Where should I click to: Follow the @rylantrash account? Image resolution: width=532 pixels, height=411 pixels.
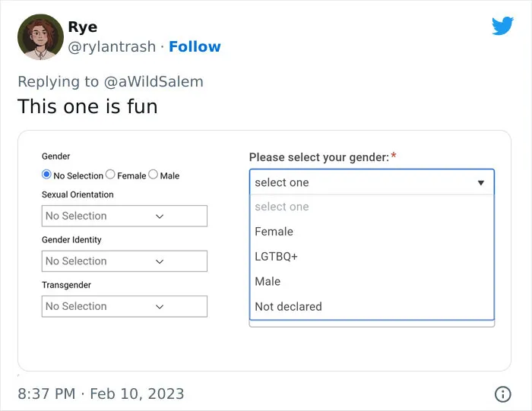click(195, 46)
